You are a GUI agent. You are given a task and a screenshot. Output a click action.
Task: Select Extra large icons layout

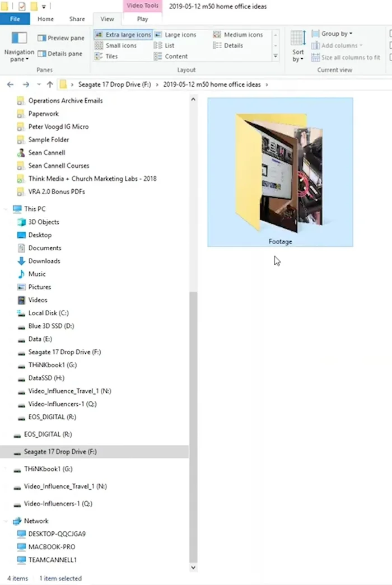pyautogui.click(x=123, y=35)
